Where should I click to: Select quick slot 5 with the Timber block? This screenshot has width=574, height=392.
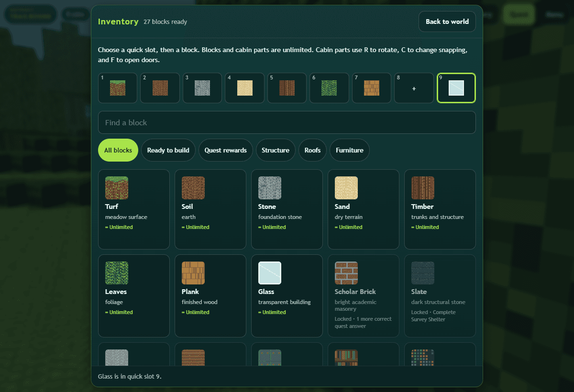[287, 88]
